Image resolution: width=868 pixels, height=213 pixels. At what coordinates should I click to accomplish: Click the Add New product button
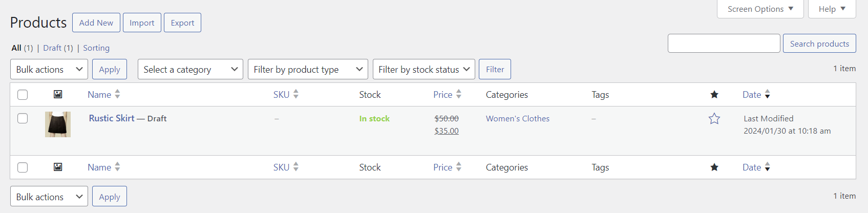pos(96,23)
